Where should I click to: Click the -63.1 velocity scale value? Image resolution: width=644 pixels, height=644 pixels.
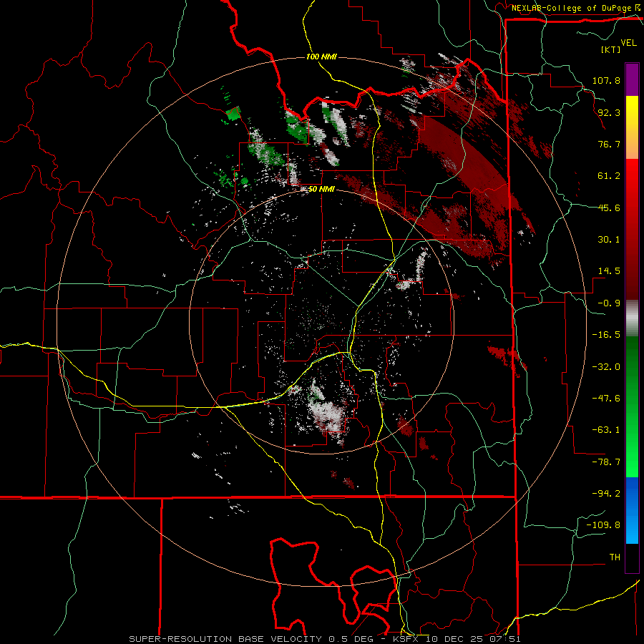[606, 430]
